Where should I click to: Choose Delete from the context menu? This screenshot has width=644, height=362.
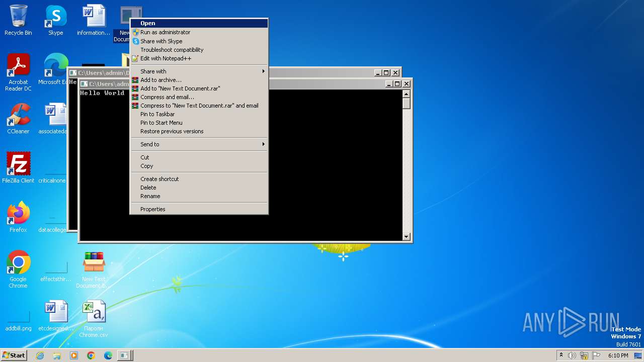tap(199, 188)
